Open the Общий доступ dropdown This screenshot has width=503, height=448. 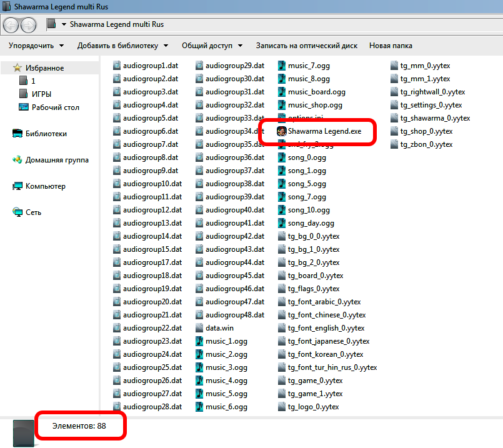tap(212, 46)
